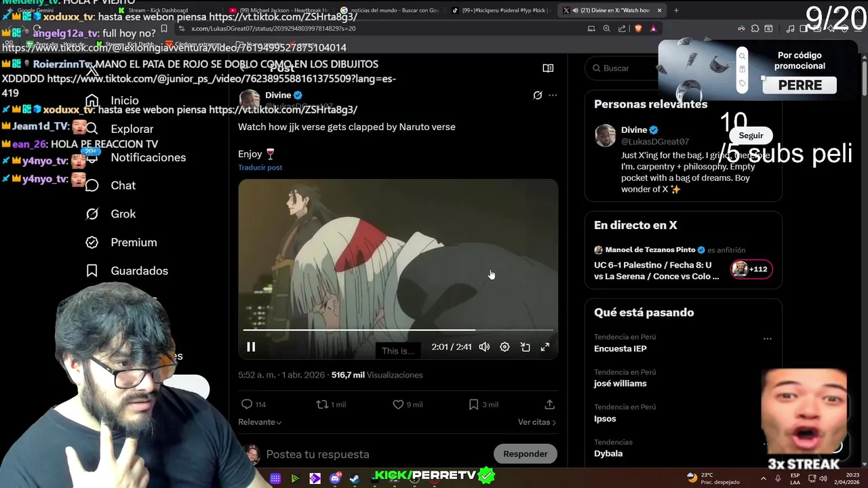
Task: Open Ver citas link
Action: click(537, 422)
